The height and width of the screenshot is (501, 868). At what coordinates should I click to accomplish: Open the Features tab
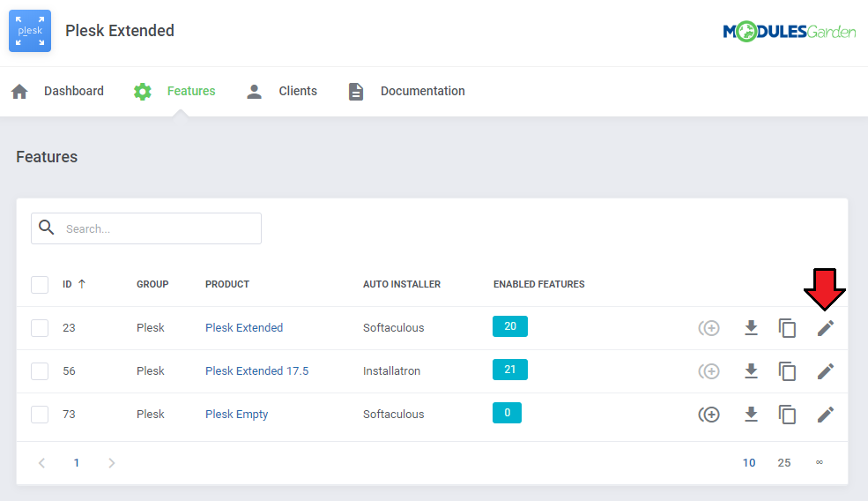coord(191,91)
